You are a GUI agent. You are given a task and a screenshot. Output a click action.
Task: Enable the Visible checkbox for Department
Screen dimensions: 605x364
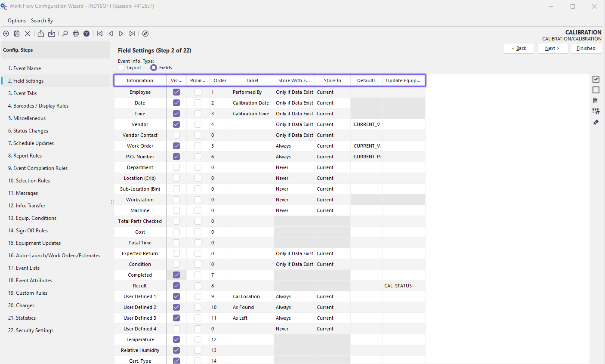(x=176, y=167)
